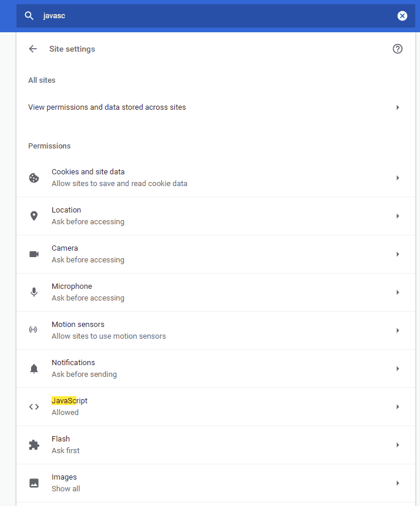
Task: Open the help question mark icon
Action: pyautogui.click(x=398, y=49)
